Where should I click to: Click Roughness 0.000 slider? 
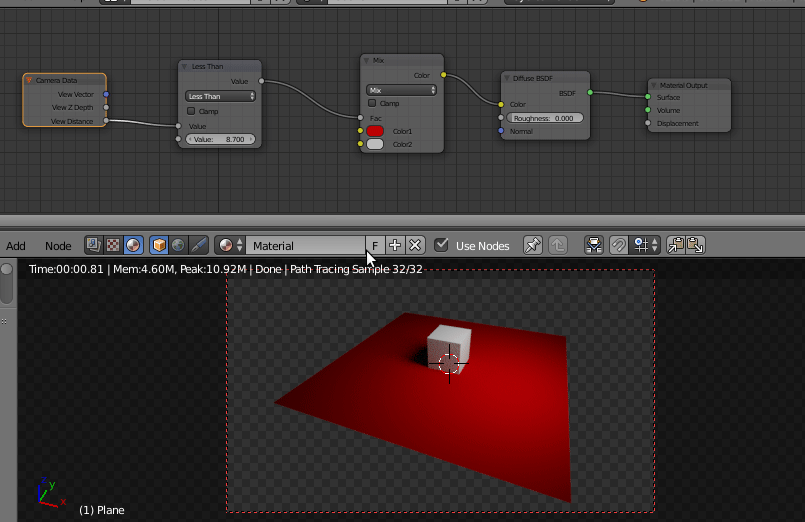[545, 118]
